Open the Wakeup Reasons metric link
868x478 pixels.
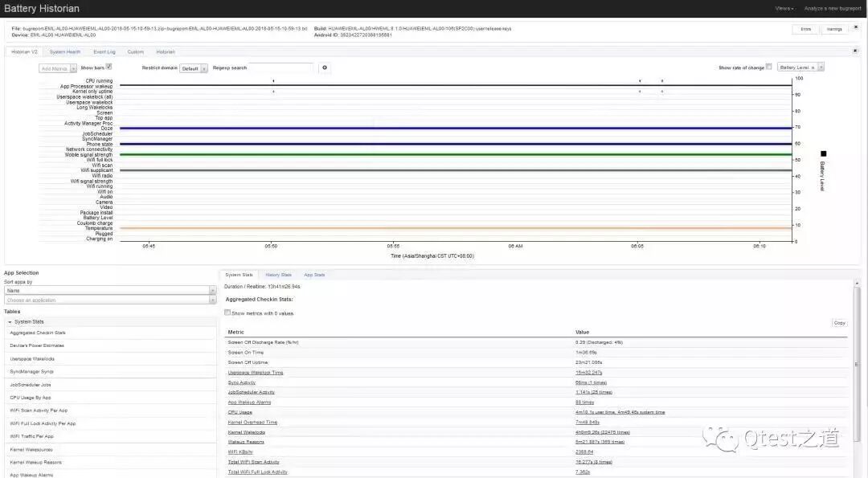point(246,442)
